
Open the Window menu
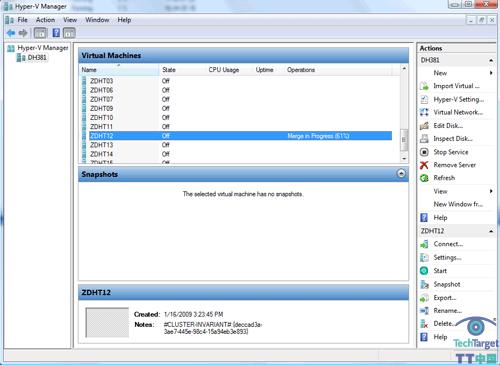[97, 20]
